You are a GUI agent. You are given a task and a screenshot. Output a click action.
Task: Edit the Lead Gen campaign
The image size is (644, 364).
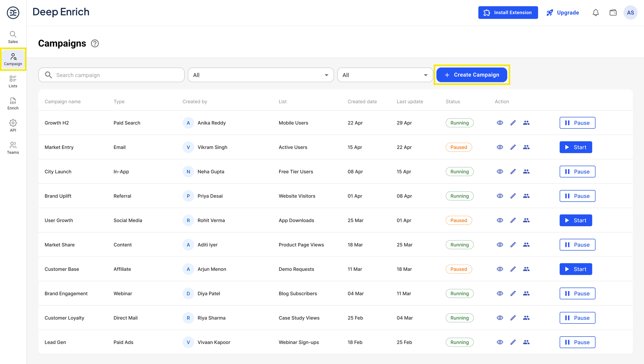pyautogui.click(x=513, y=342)
